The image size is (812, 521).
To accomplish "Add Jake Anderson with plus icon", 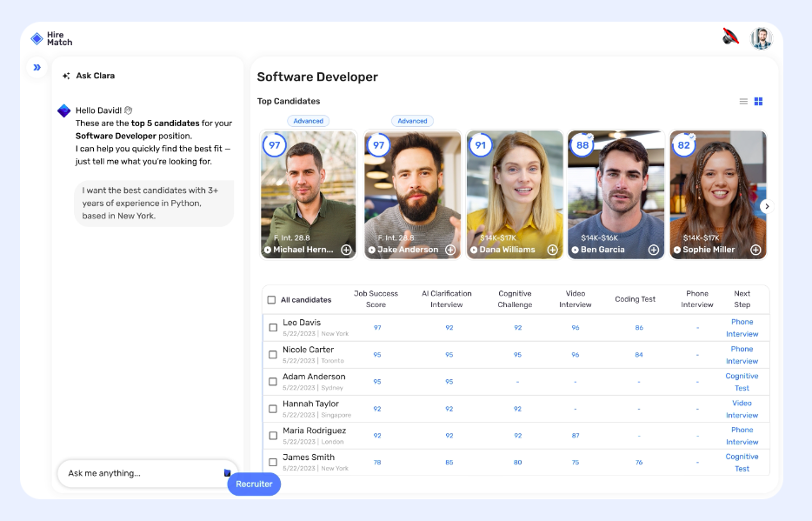I will (450, 250).
